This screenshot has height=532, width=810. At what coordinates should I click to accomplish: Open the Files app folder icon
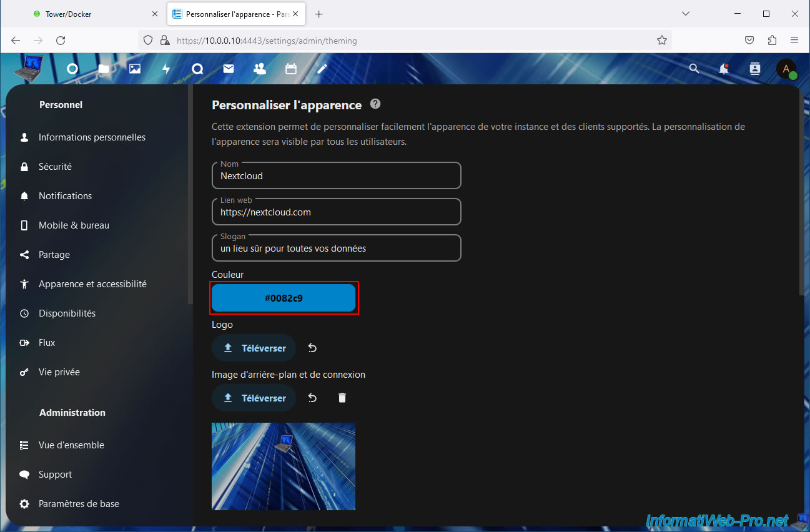(x=104, y=69)
